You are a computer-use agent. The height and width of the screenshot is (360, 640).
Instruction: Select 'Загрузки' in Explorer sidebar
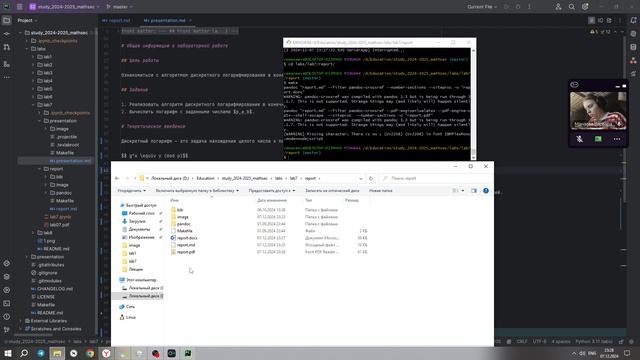(x=137, y=221)
